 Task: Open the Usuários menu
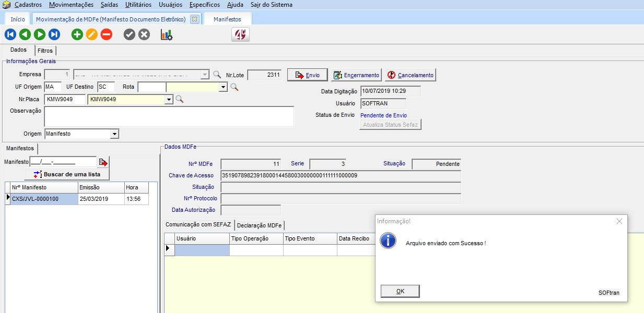(x=170, y=5)
